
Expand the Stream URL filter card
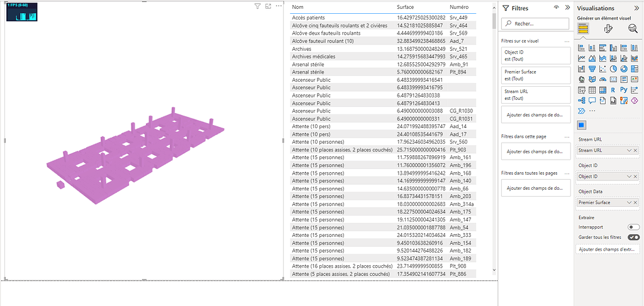tap(536, 95)
